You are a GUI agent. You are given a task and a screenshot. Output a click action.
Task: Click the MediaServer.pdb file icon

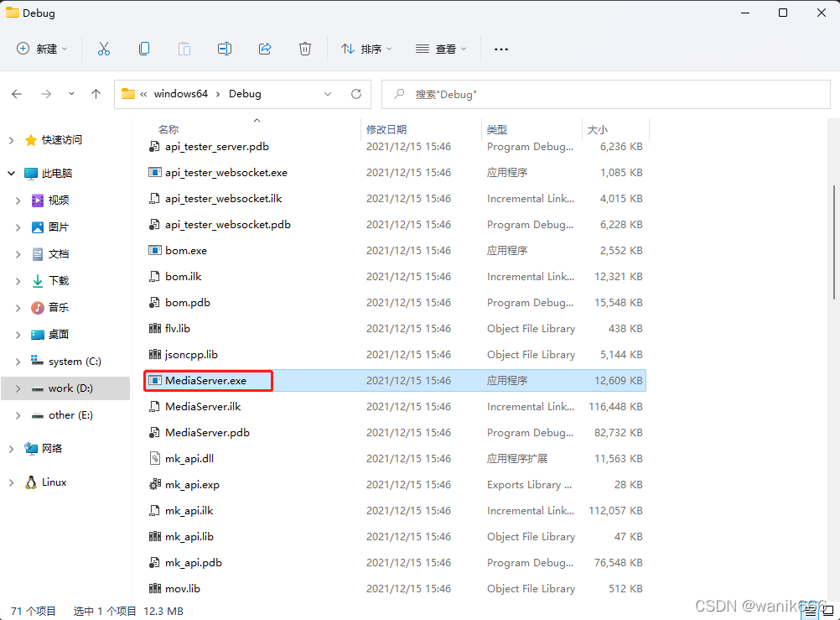click(155, 433)
